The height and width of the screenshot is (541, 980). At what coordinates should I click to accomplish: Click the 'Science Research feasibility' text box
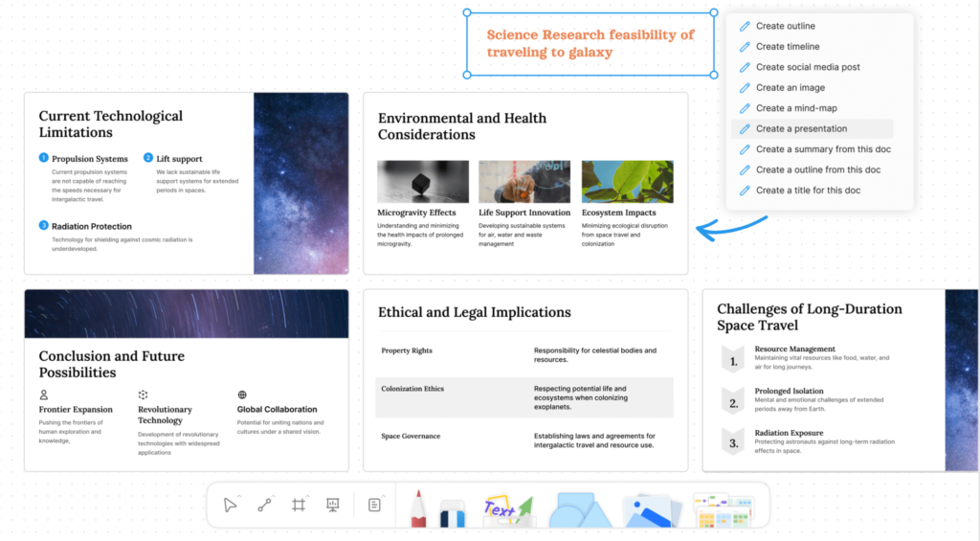tap(590, 44)
